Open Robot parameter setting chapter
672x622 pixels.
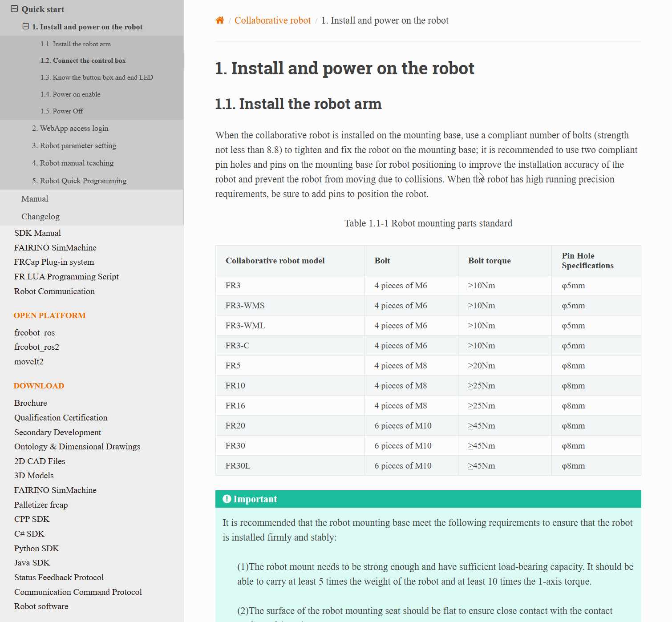coord(74,145)
